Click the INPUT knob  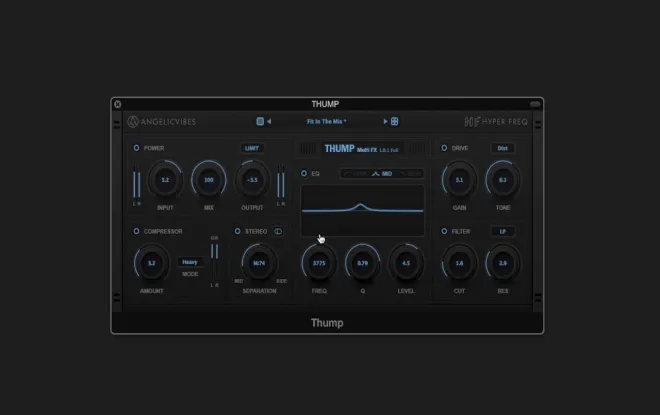point(165,180)
